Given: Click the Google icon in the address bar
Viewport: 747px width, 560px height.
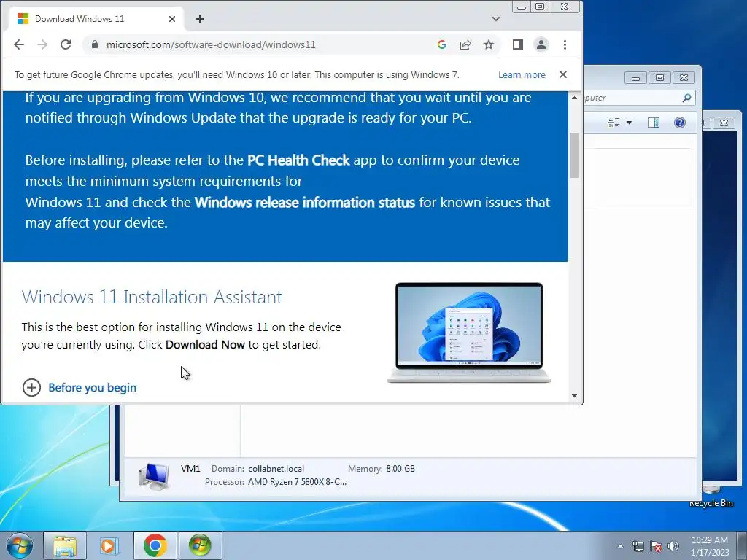Looking at the screenshot, I should 441,44.
